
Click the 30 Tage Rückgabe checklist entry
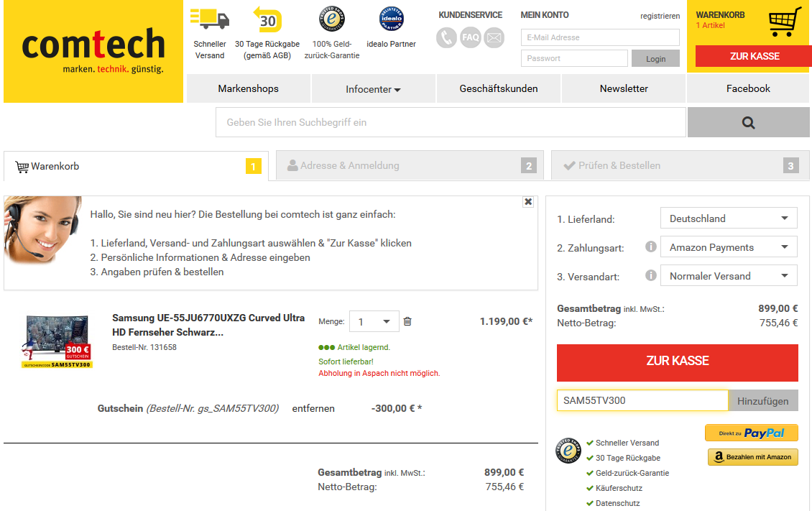627,459
